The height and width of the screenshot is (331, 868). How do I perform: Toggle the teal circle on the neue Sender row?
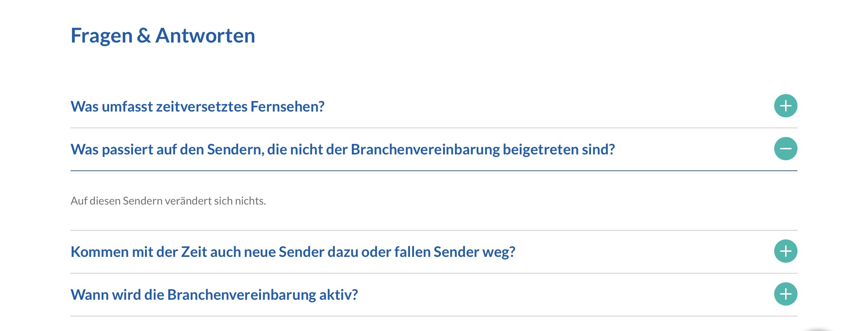[785, 251]
